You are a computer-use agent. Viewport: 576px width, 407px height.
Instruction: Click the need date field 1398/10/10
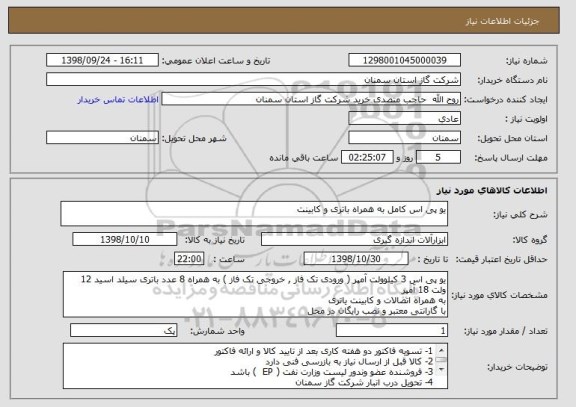125,240
